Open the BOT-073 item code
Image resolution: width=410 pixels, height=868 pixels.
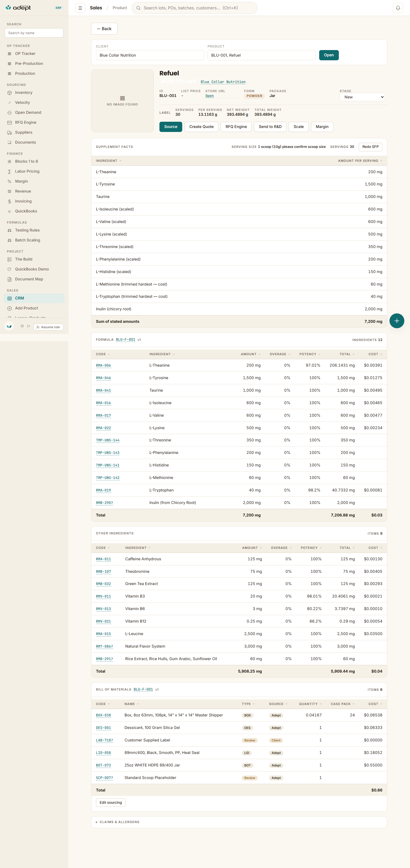click(x=103, y=765)
